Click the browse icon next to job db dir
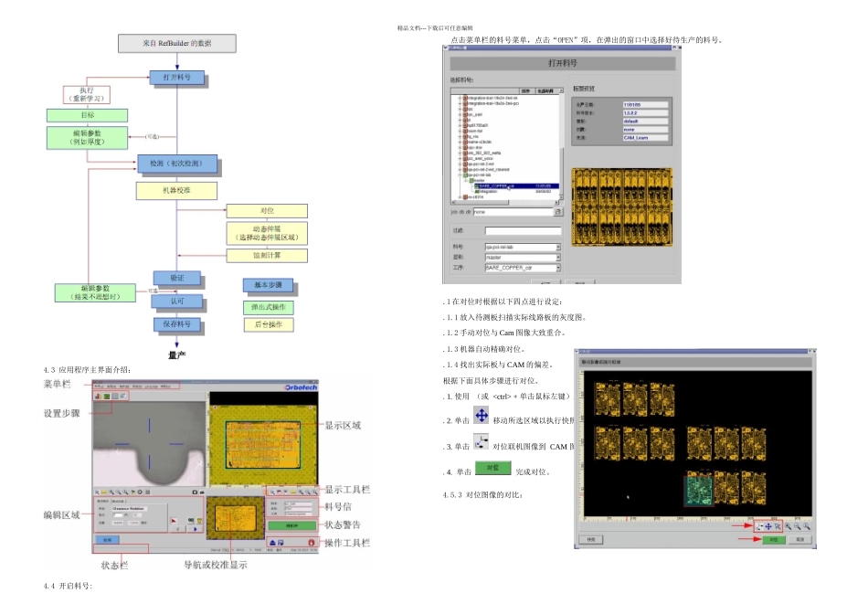 (x=558, y=211)
